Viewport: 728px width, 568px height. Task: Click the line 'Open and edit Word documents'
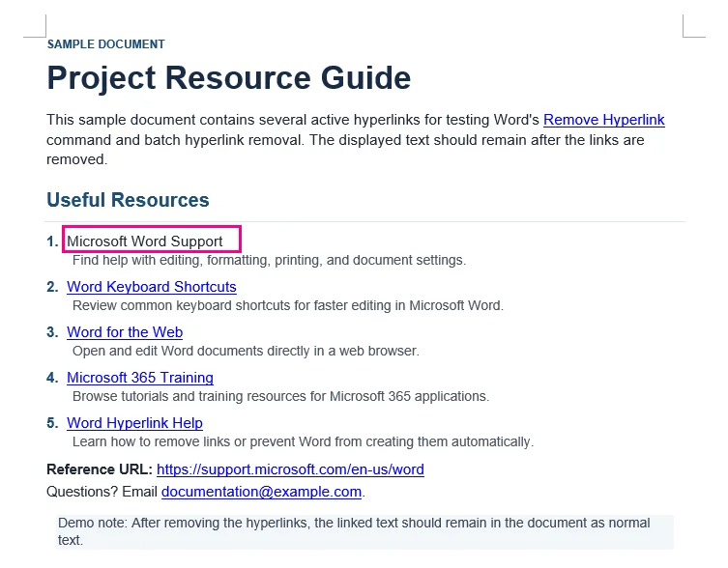(246, 351)
